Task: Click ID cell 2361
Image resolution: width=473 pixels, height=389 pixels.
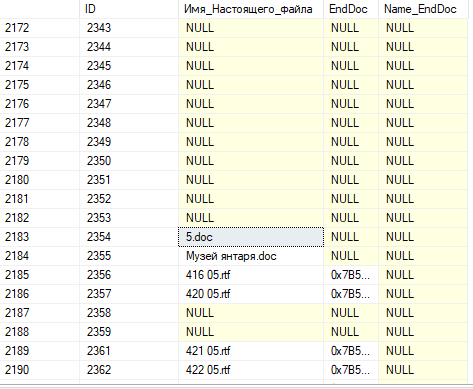Action: pyautogui.click(x=129, y=351)
